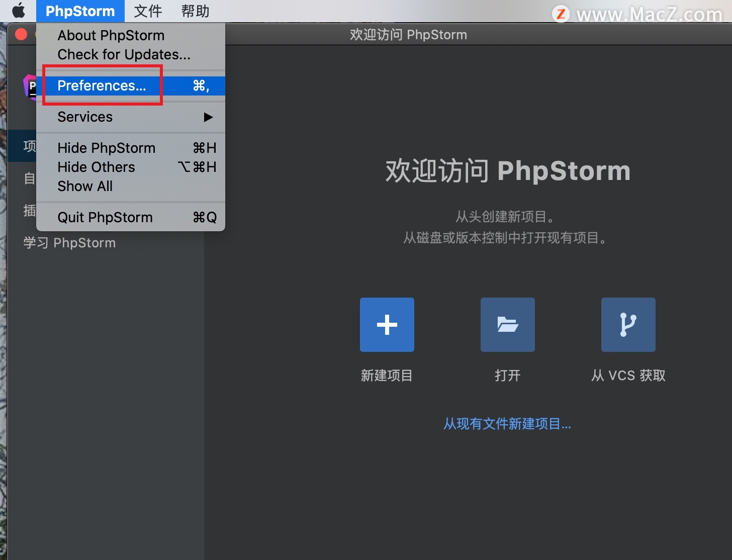Choose Hide Others
The image size is (732, 560).
(x=131, y=167)
